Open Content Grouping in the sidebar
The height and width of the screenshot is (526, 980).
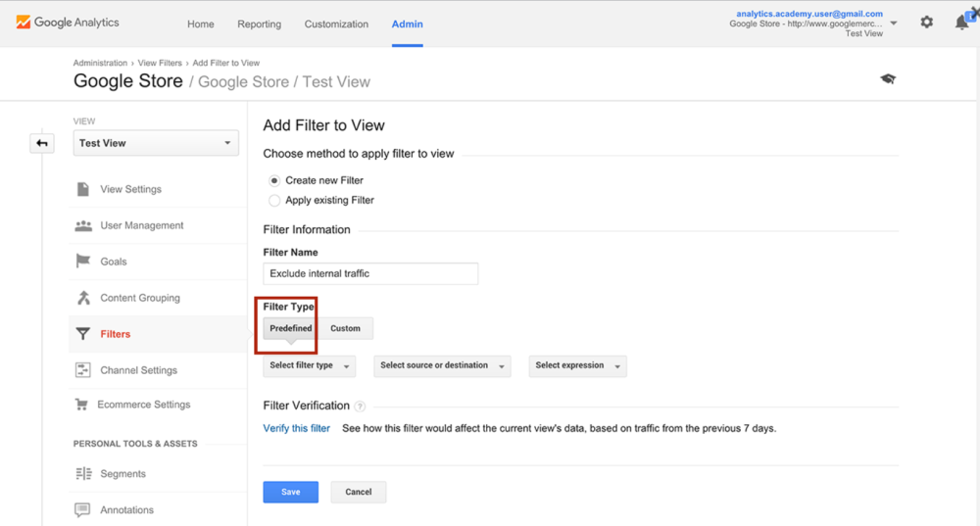pyautogui.click(x=139, y=298)
